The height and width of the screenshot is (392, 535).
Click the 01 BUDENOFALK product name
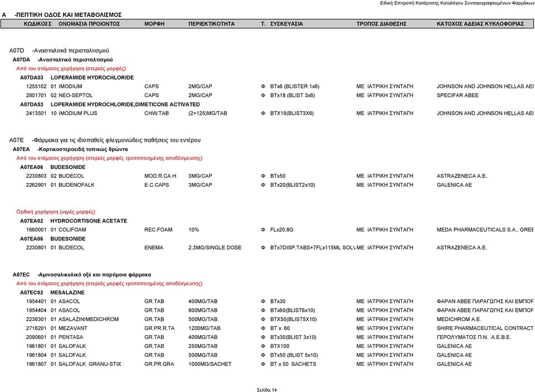(x=72, y=185)
